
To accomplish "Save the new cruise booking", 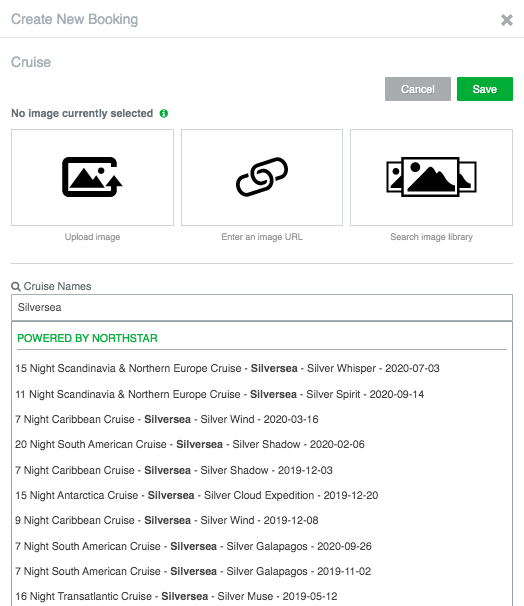I will [485, 89].
